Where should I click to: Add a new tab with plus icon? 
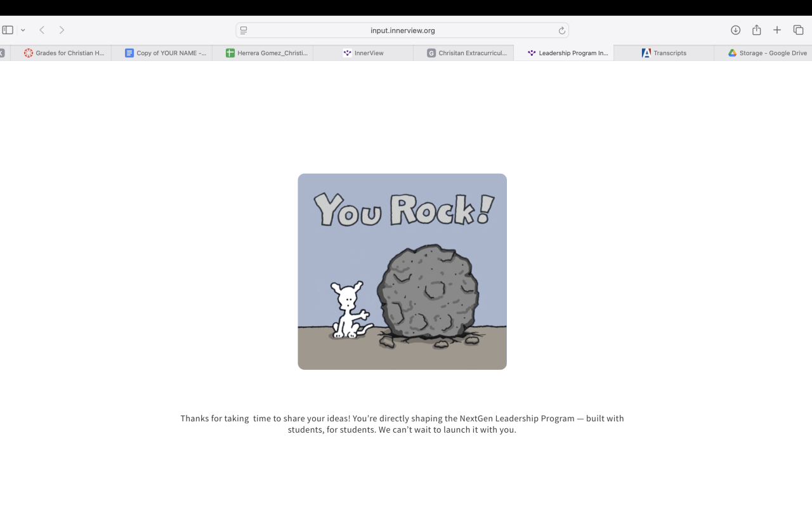tap(777, 30)
